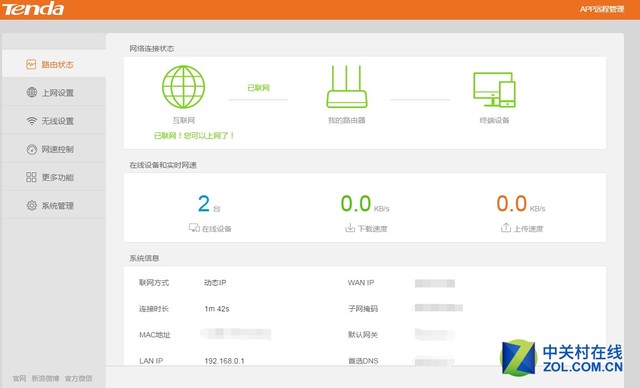
Task: Open the 官网 footer link
Action: coord(19,379)
